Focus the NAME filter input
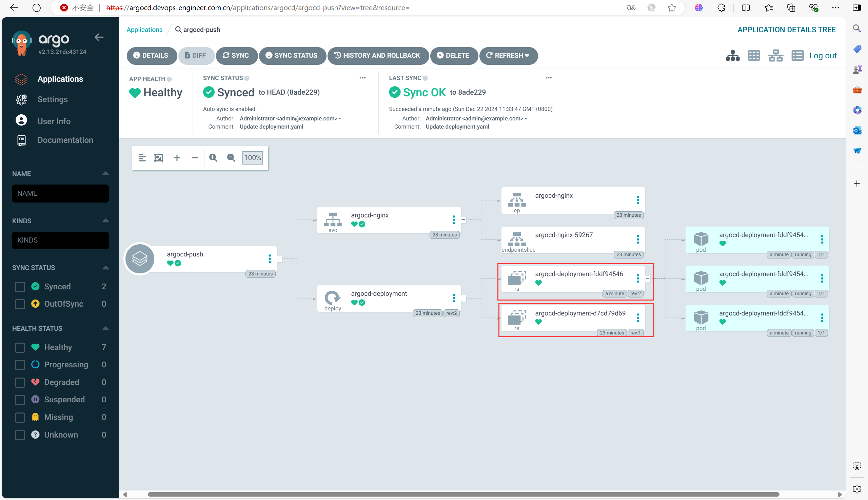 click(60, 193)
